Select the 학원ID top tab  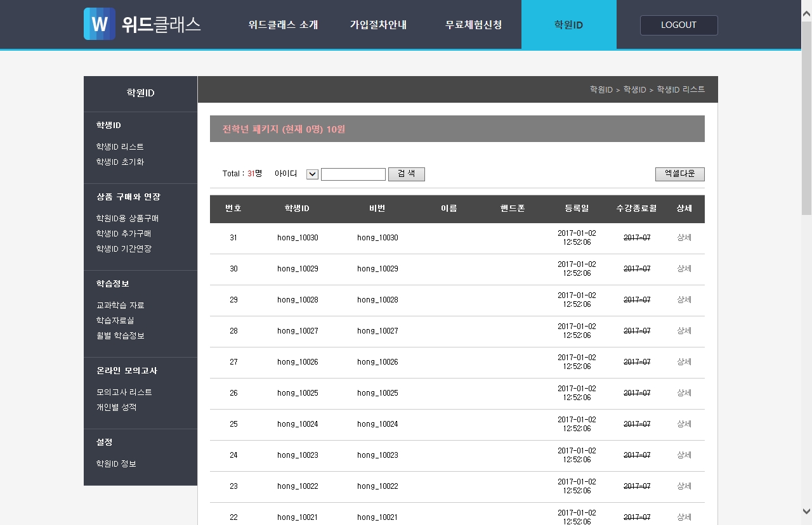(569, 25)
